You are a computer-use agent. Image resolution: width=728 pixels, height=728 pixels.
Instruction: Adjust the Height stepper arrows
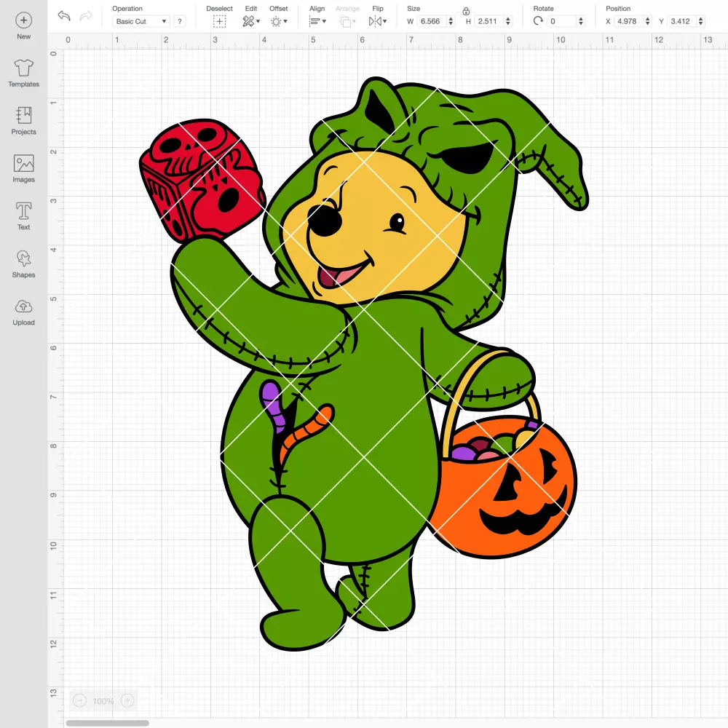point(508,21)
